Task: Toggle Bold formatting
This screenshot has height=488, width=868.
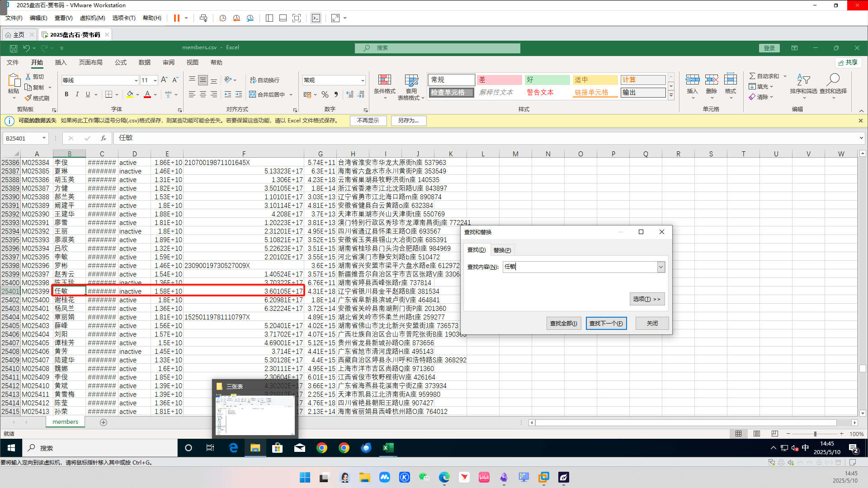Action: click(x=66, y=94)
